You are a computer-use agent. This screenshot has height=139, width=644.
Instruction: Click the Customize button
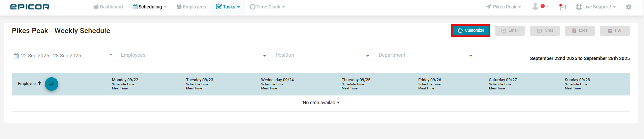tap(470, 30)
